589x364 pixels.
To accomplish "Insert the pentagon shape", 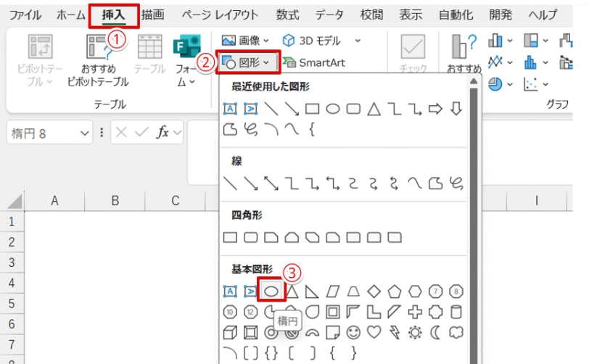I will coord(395,291).
